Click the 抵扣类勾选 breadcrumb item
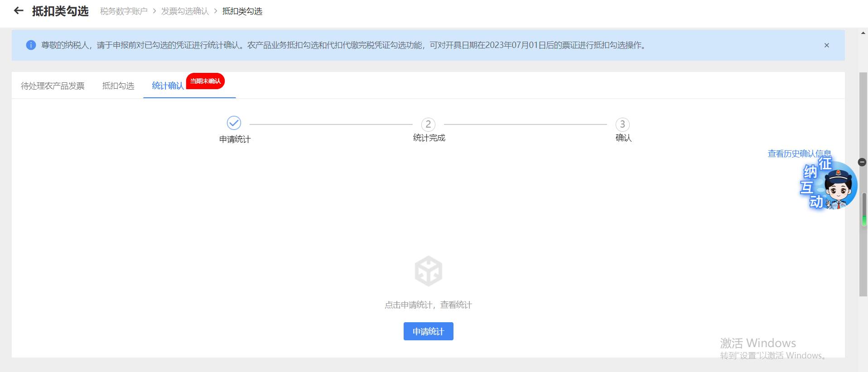 pos(242,11)
